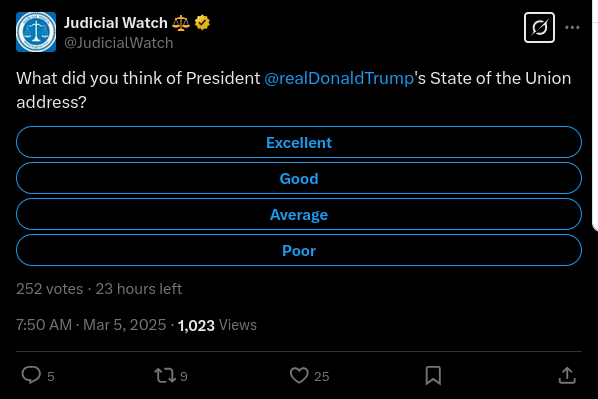This screenshot has height=399, width=598.
Task: Bookmark this post
Action: (433, 375)
